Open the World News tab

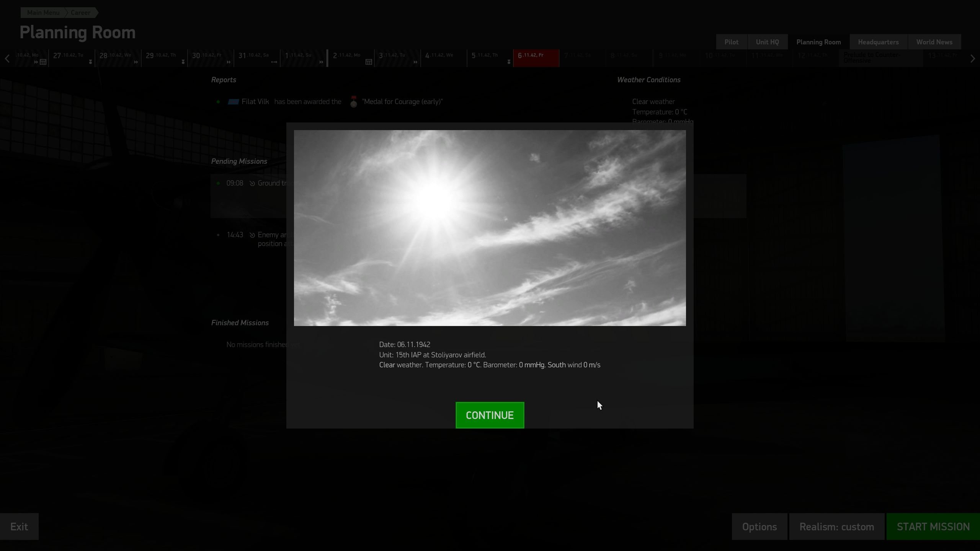coord(934,42)
